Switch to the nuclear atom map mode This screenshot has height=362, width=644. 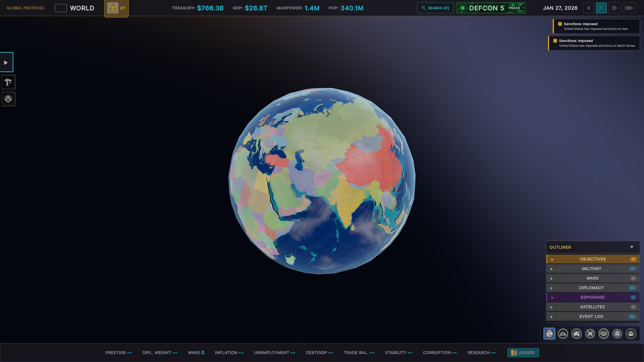pos(617,334)
